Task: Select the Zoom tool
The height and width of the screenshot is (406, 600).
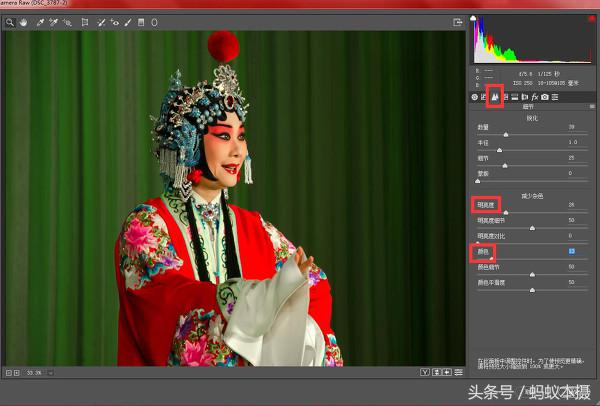Action: point(10,23)
